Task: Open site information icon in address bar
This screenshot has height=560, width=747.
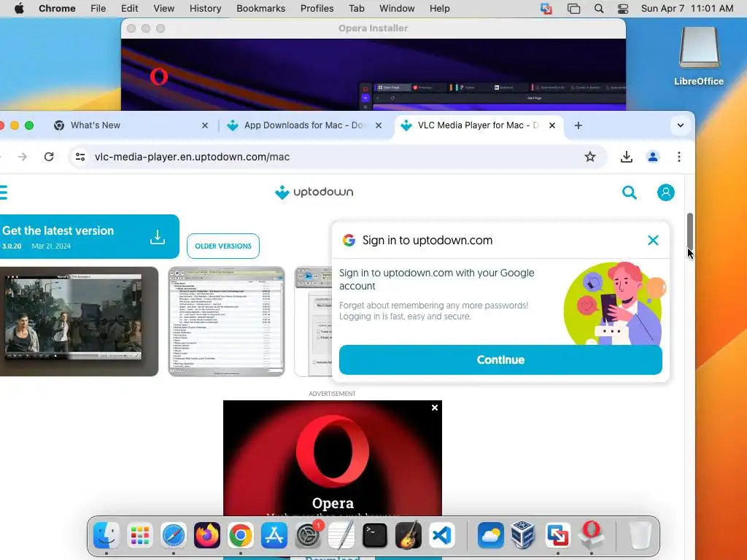Action: [x=80, y=157]
